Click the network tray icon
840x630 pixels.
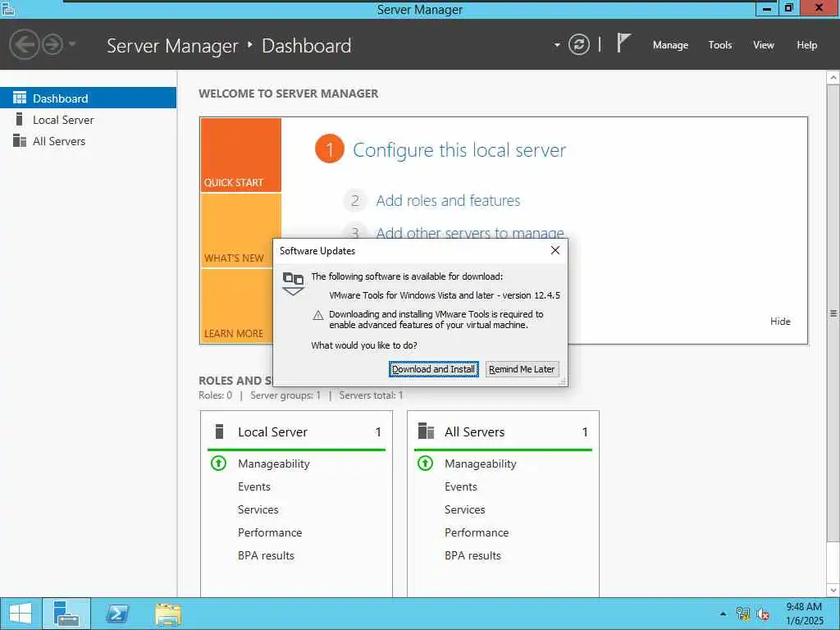pyautogui.click(x=743, y=614)
